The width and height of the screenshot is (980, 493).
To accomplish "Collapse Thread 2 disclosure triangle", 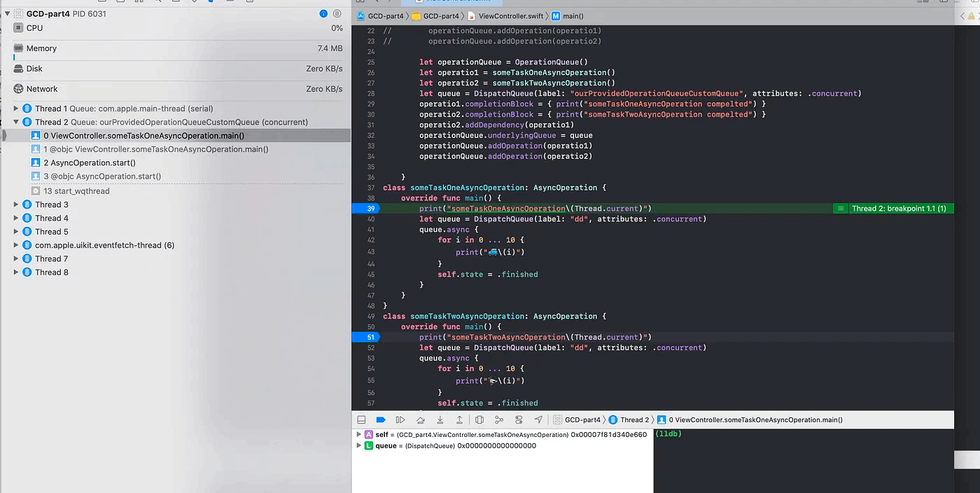I will [x=16, y=122].
